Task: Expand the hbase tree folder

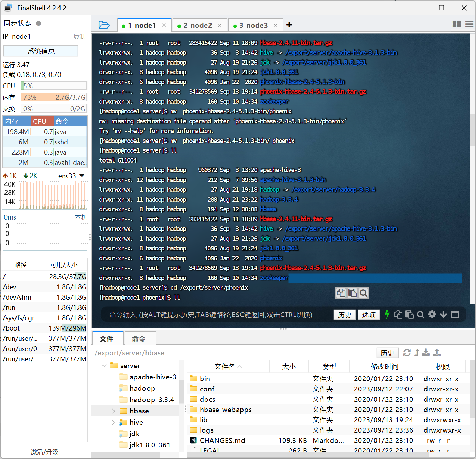Action: [x=113, y=411]
